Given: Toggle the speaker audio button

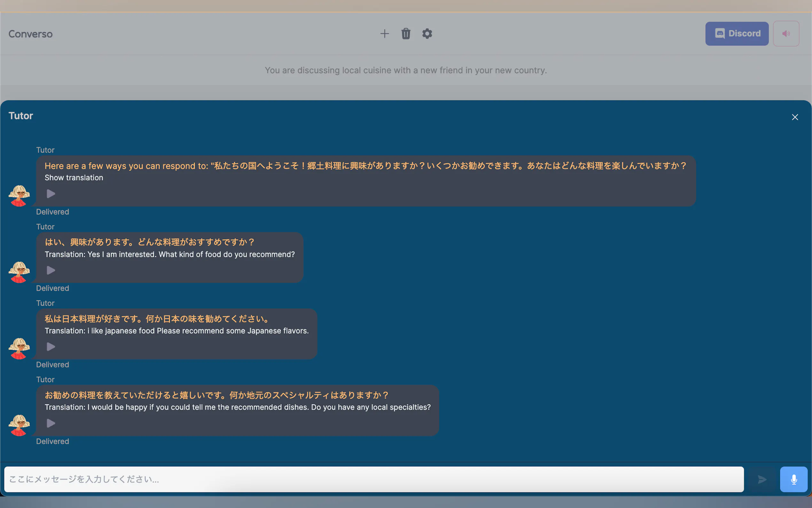Looking at the screenshot, I should click(786, 34).
